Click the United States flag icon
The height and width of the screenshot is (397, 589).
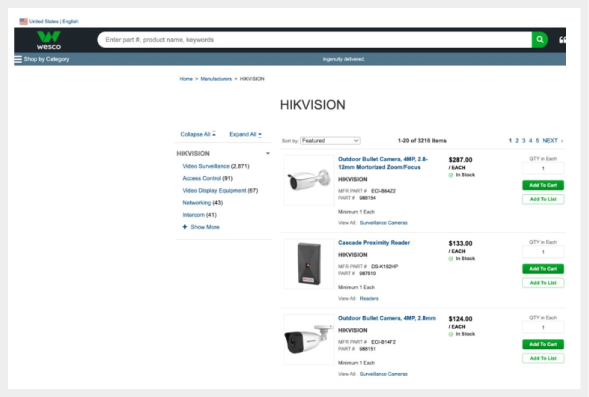tap(23, 21)
